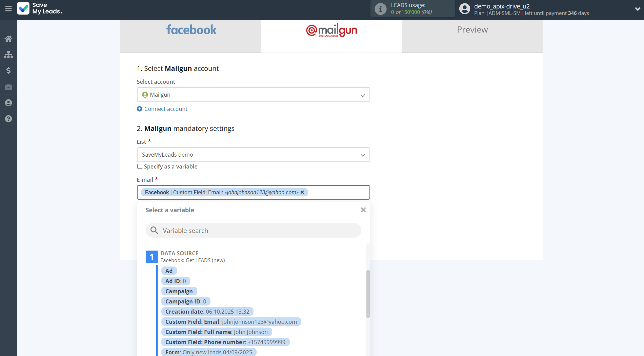Enable Specify as a variable checkbox

tap(140, 166)
